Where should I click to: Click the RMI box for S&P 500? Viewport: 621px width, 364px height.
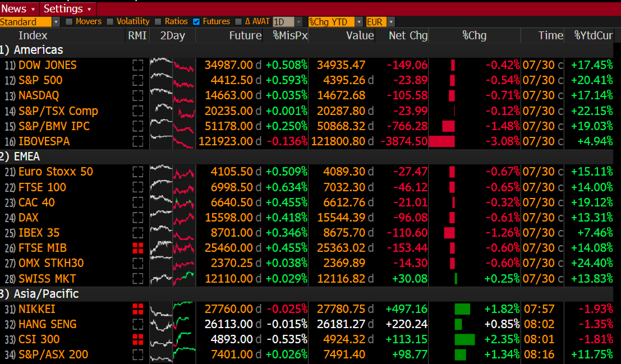click(138, 80)
